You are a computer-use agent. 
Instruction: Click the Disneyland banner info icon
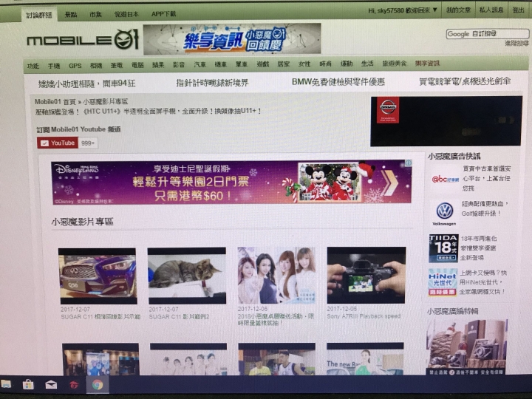(408, 163)
